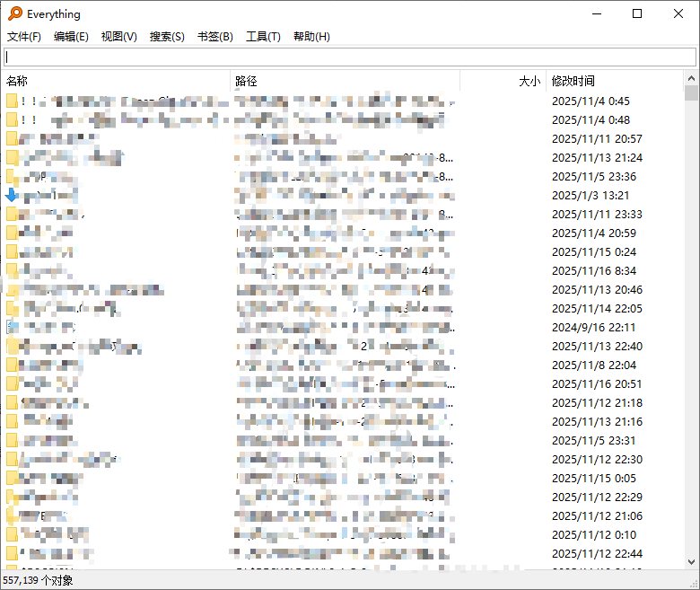Sort results by 名称 column header
700x590 pixels.
click(117, 81)
